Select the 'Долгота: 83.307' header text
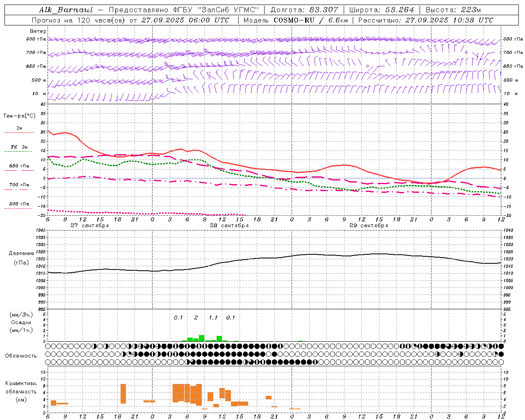Screen dimensions: 525x420 point(304,10)
